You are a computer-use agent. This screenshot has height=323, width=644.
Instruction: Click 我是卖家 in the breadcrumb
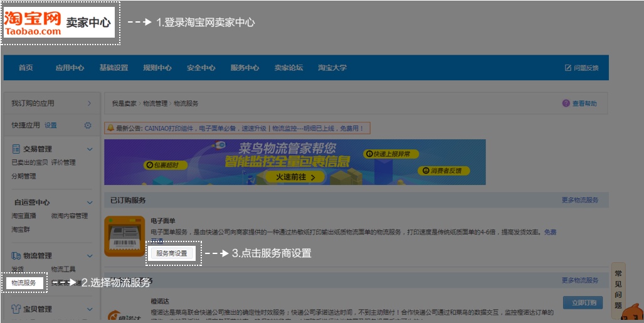124,103
